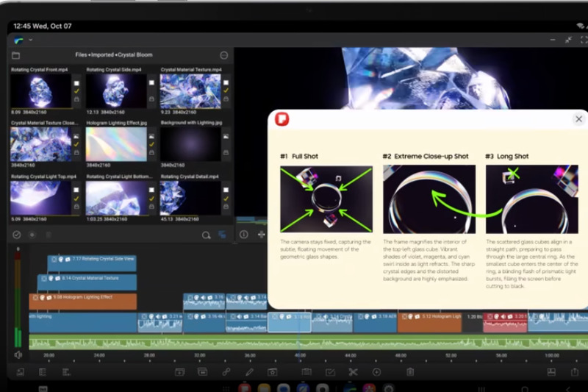588x392 pixels.
Task: Select Crystal Material Texture.mp4 thumbnail
Action: tap(190, 91)
